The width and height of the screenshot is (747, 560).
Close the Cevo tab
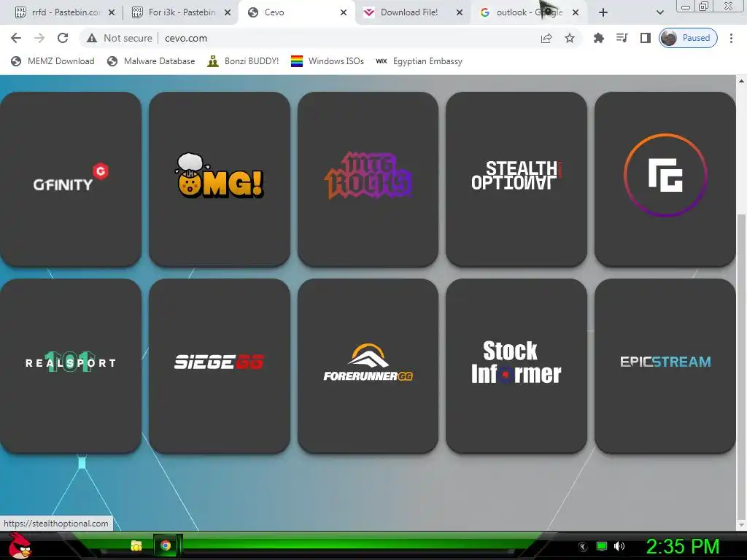(x=344, y=12)
